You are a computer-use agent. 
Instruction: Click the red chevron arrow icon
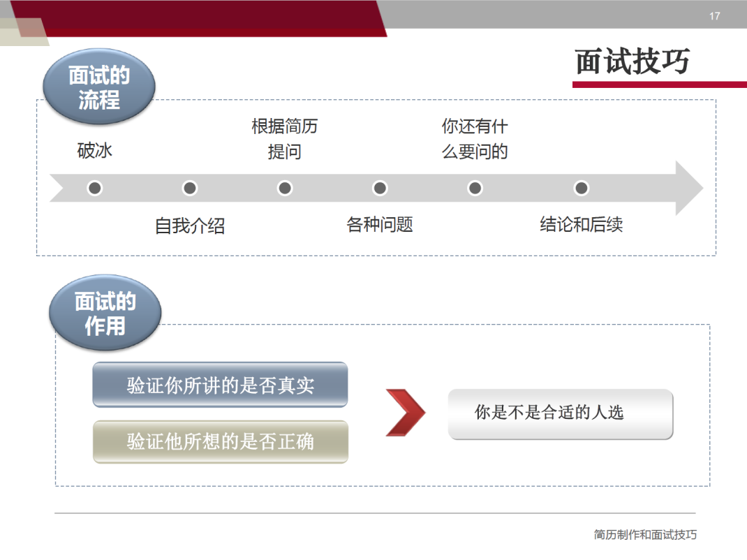(x=406, y=413)
